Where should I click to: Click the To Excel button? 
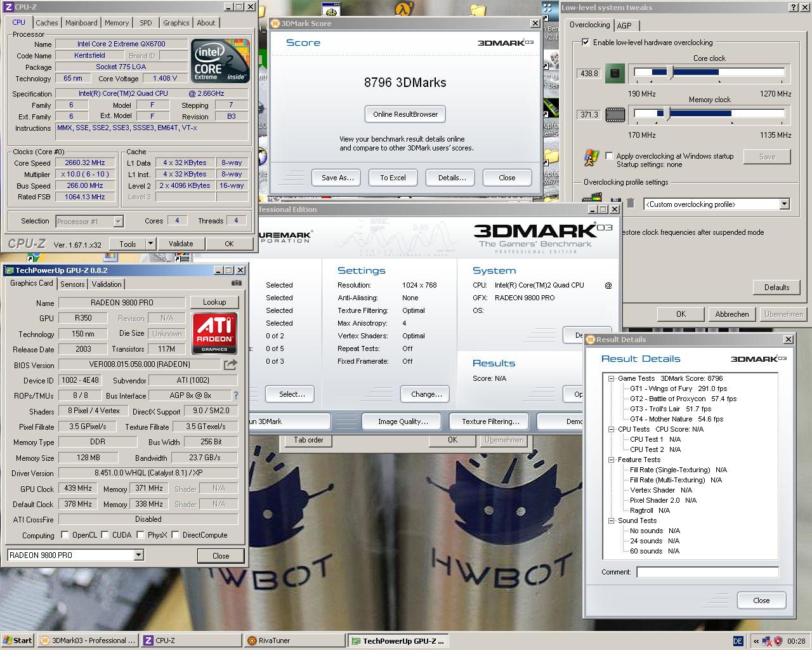[x=393, y=178]
